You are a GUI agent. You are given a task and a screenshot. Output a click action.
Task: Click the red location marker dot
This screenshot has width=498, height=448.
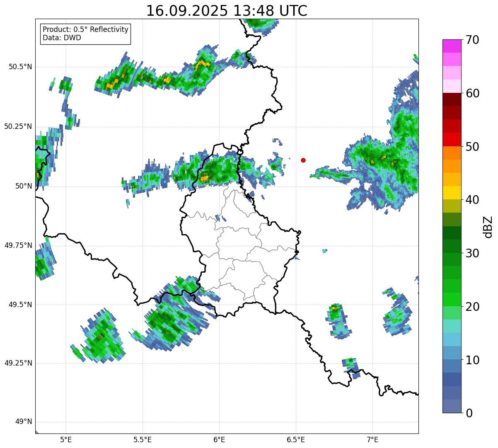click(303, 160)
